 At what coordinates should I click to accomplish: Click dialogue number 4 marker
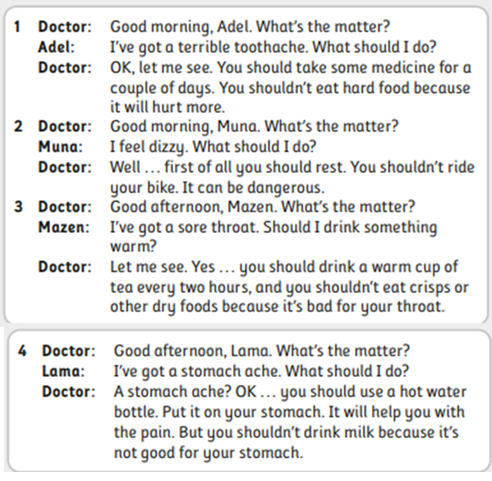click(22, 351)
